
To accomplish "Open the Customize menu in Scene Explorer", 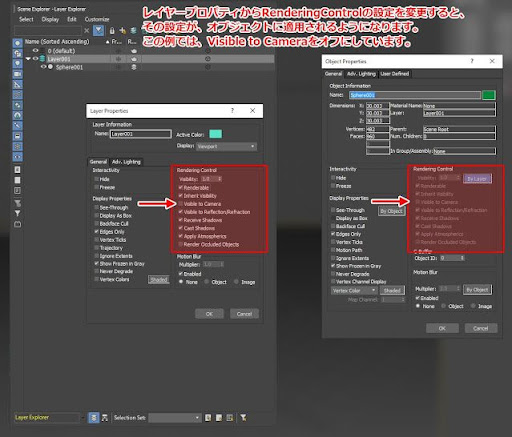I will [x=97, y=19].
